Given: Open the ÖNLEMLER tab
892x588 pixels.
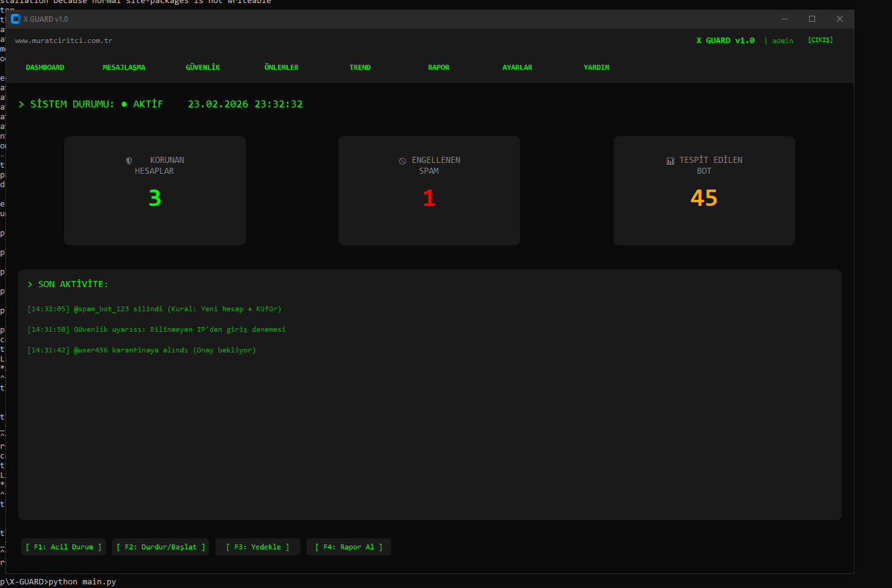Looking at the screenshot, I should (282, 67).
